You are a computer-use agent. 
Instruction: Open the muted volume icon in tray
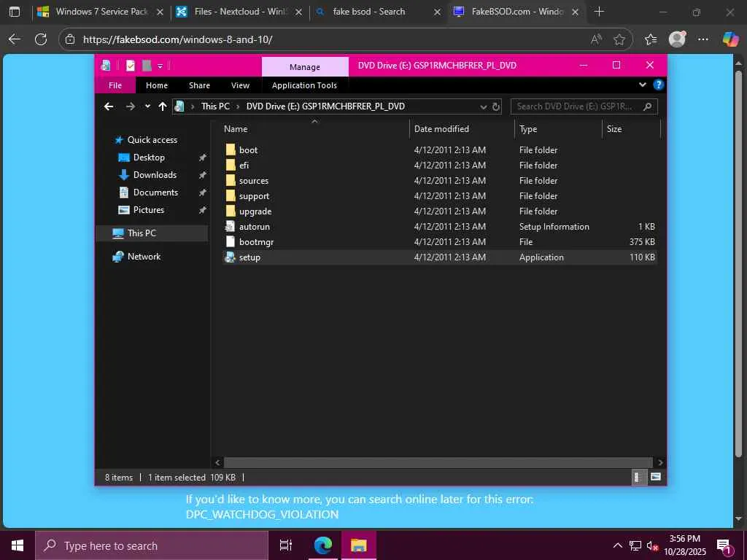[652, 545]
